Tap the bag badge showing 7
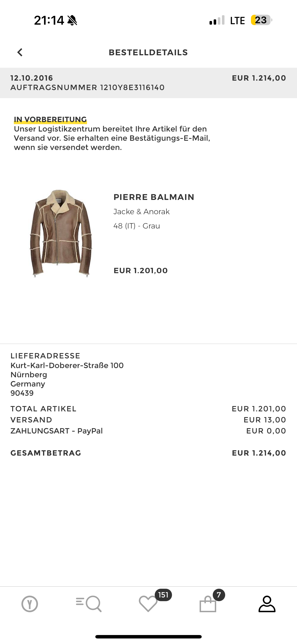The width and height of the screenshot is (297, 644). point(219,595)
